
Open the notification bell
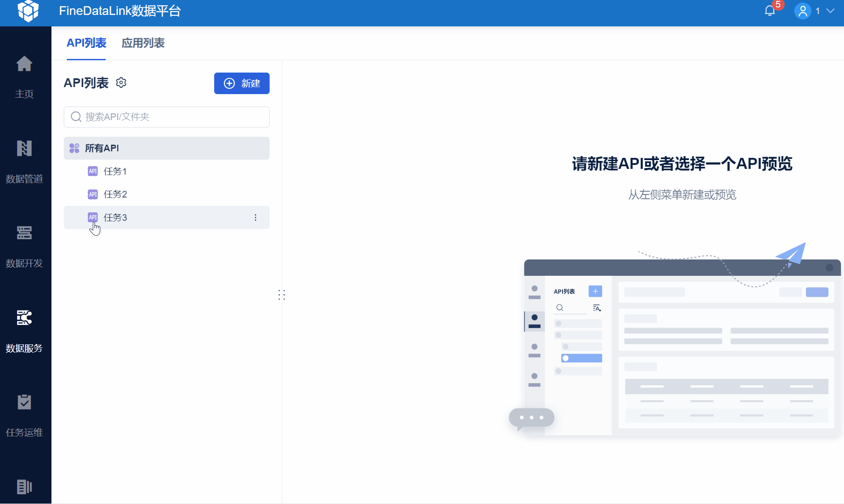(x=770, y=11)
